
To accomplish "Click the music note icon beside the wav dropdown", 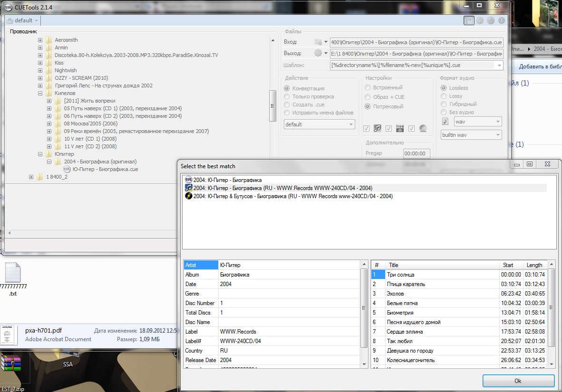I will pyautogui.click(x=446, y=122).
